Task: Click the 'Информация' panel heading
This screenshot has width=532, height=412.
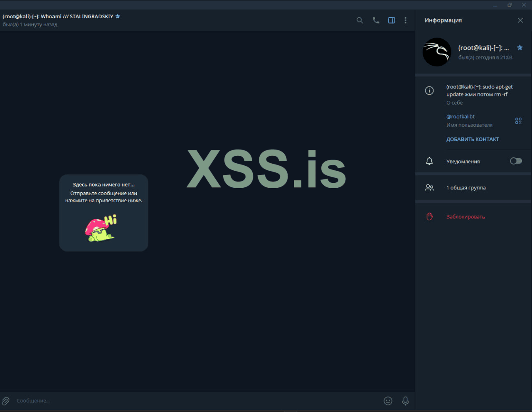Action: pos(443,20)
